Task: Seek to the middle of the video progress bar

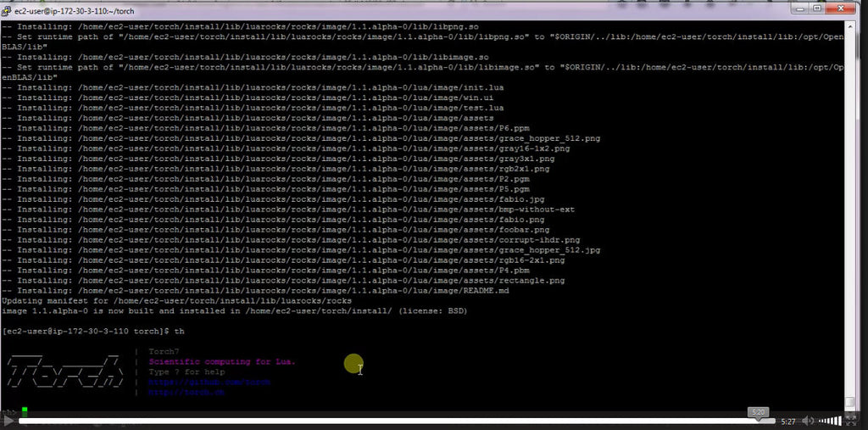Action: tap(381, 421)
